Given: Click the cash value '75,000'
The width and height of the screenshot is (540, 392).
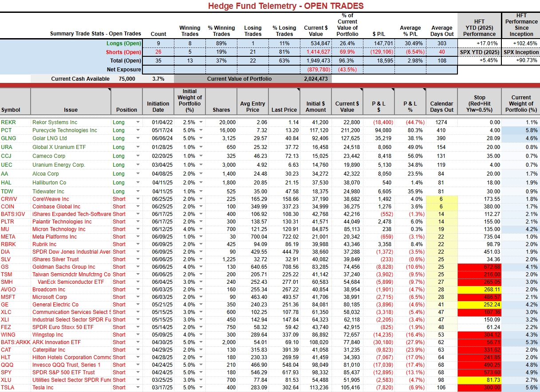Looking at the screenshot, I should (x=127, y=79).
